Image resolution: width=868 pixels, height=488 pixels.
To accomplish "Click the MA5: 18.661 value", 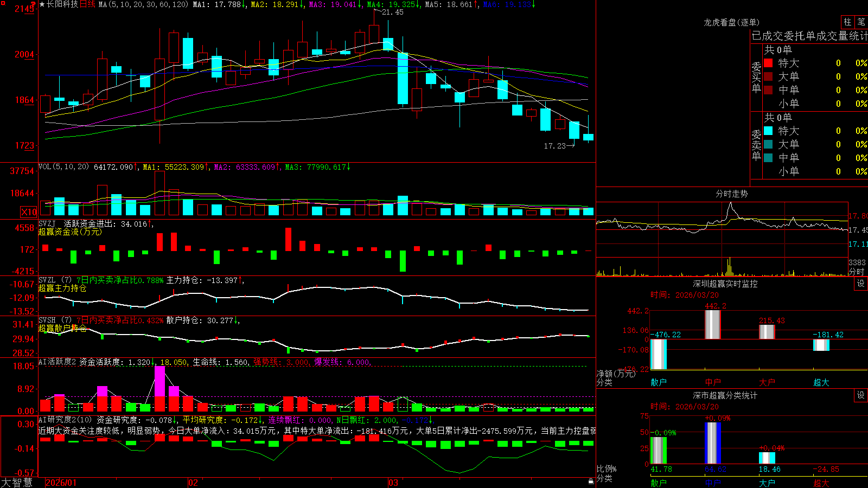I will tap(449, 4).
